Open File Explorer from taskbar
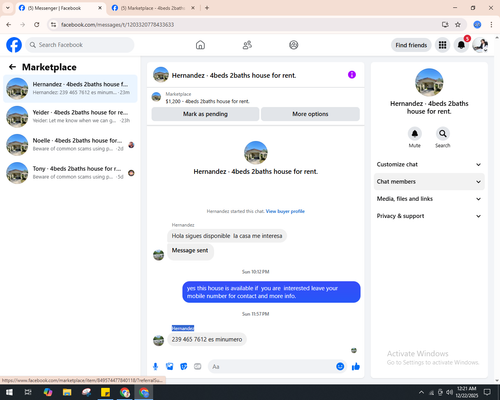Screen dimensions: 500x400 pyautogui.click(x=67, y=392)
